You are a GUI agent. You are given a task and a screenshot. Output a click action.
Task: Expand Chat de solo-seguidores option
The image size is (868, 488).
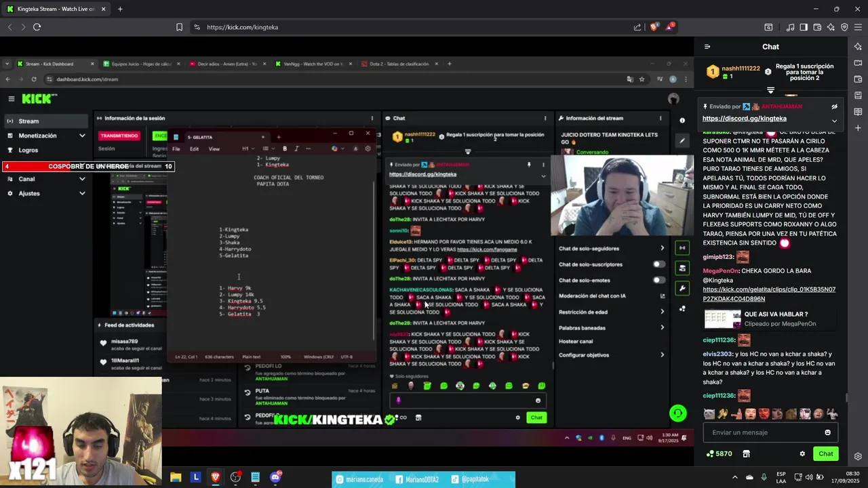(612, 248)
